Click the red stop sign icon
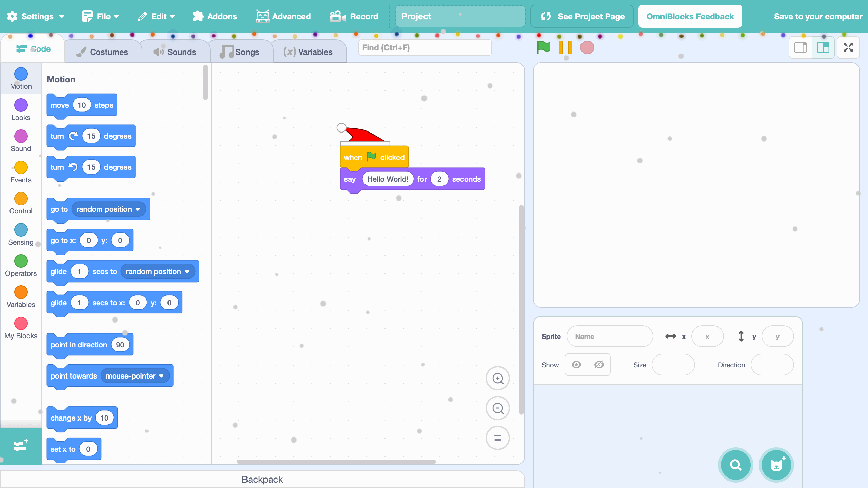The image size is (868, 488). pos(587,47)
